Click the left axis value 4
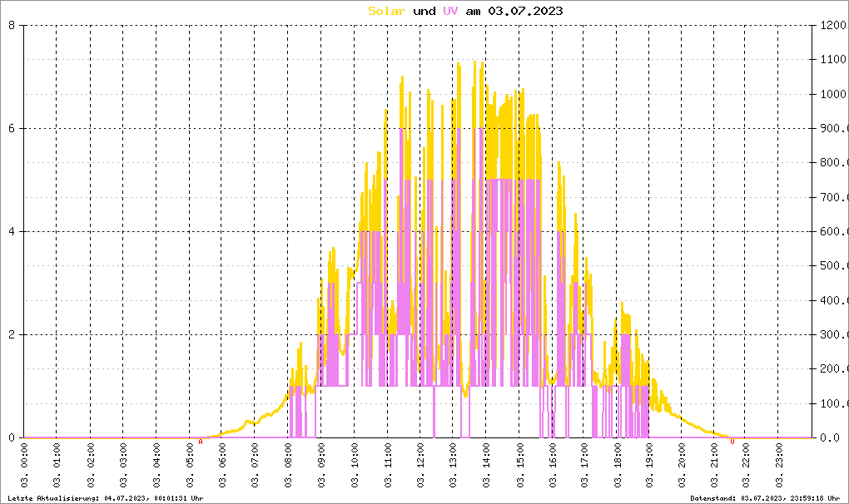The width and height of the screenshot is (849, 504). click(x=12, y=231)
